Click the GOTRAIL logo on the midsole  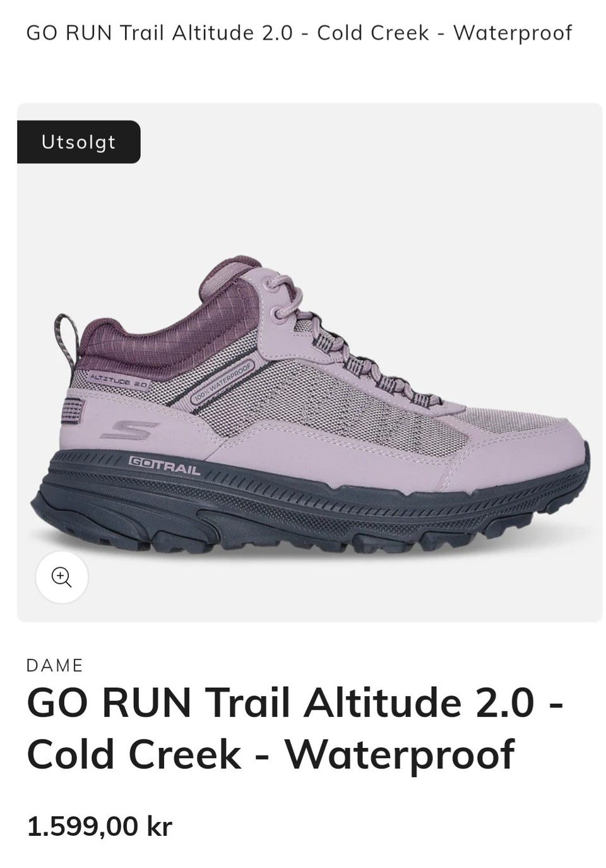coord(164,465)
